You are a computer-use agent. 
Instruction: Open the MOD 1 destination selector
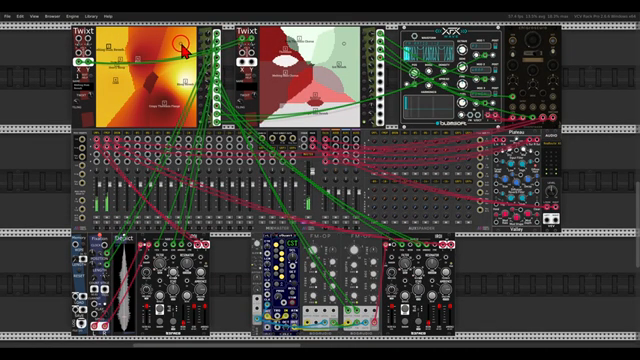click(x=480, y=47)
